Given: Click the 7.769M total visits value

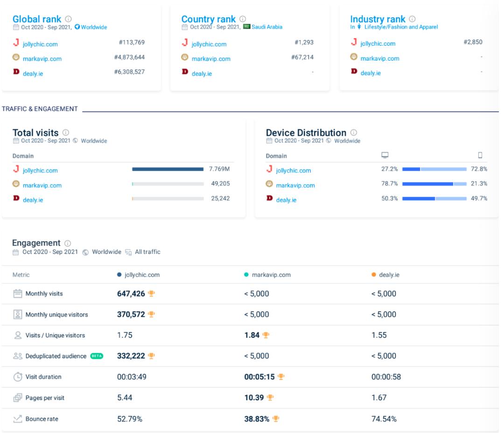Looking at the screenshot, I should tap(219, 169).
